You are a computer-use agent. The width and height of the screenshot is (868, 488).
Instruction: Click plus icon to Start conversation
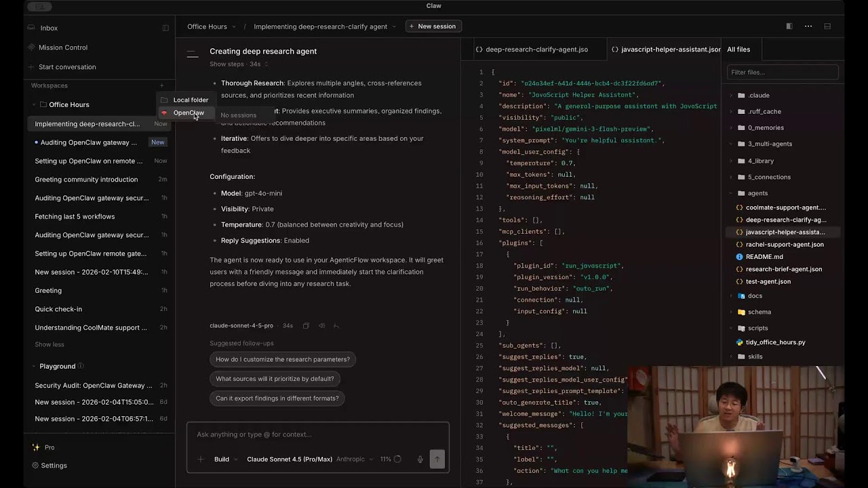31,67
